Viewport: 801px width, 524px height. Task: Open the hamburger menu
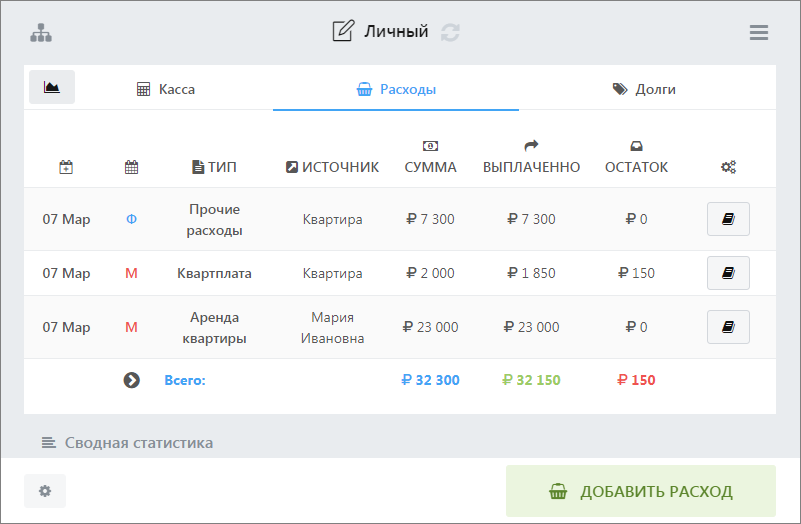point(759,32)
